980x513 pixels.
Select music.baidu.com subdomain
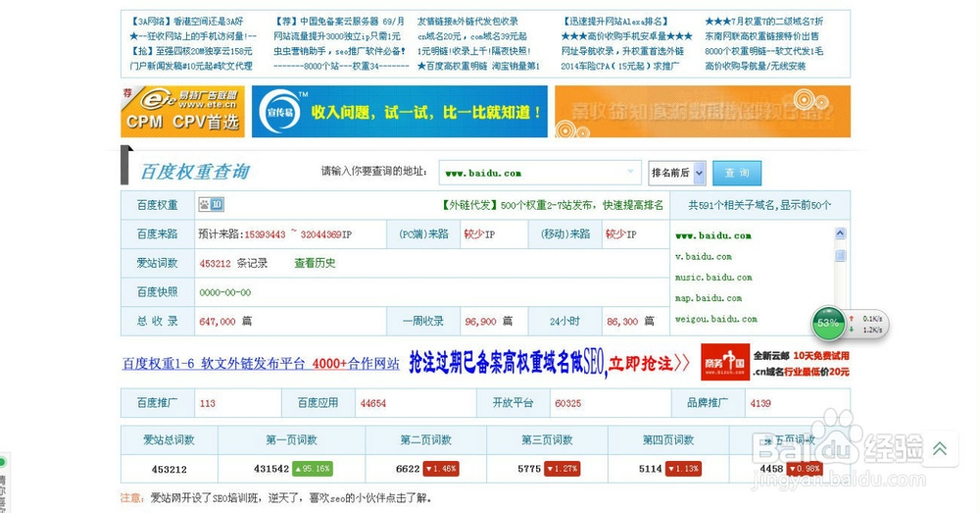pos(713,278)
